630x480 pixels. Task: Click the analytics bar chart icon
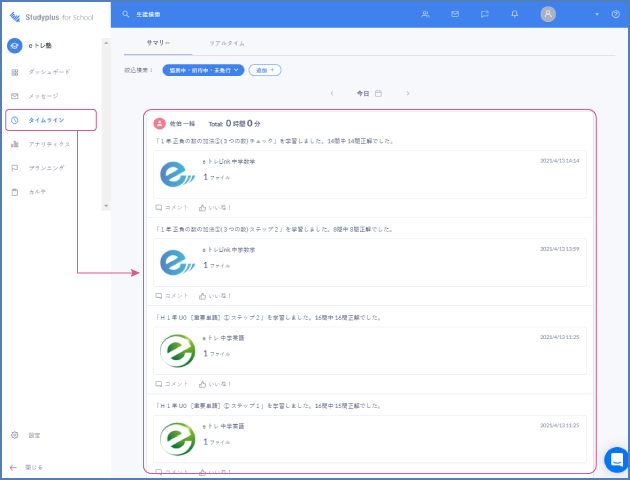[15, 144]
